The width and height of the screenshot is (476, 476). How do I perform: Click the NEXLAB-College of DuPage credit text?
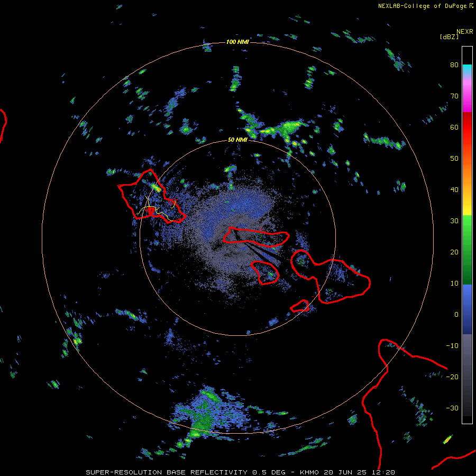click(423, 6)
